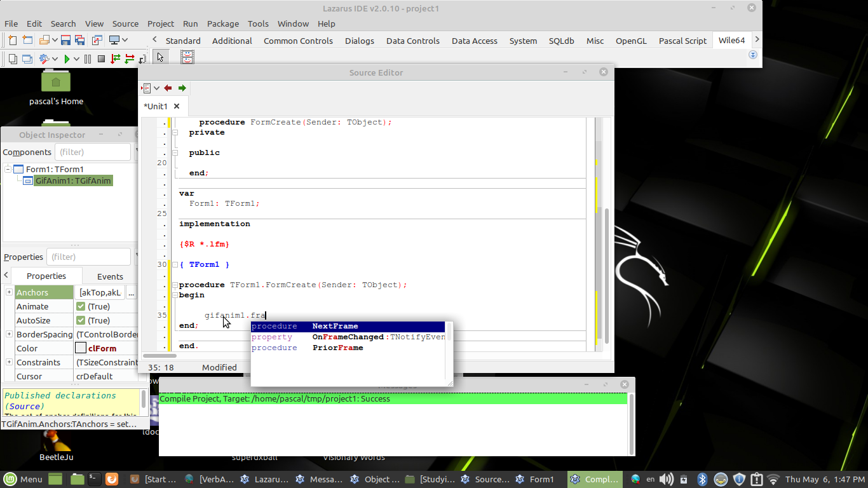Open the dropdown arrow next to Open icon
The width and height of the screenshot is (868, 488).
(x=55, y=40)
